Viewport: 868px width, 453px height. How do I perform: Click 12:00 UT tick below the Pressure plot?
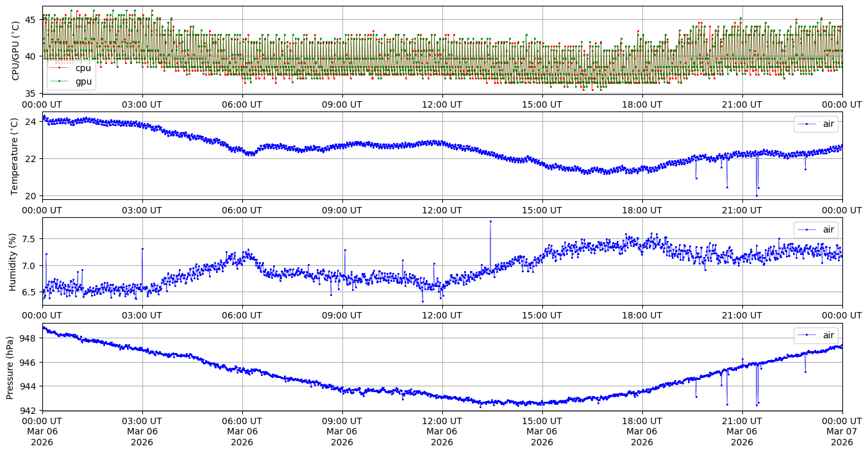(442, 420)
